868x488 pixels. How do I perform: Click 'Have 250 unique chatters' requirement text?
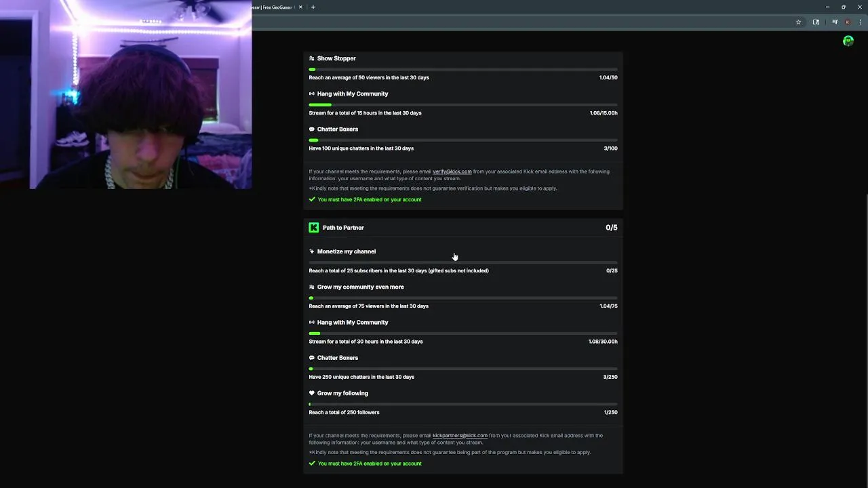pyautogui.click(x=361, y=377)
